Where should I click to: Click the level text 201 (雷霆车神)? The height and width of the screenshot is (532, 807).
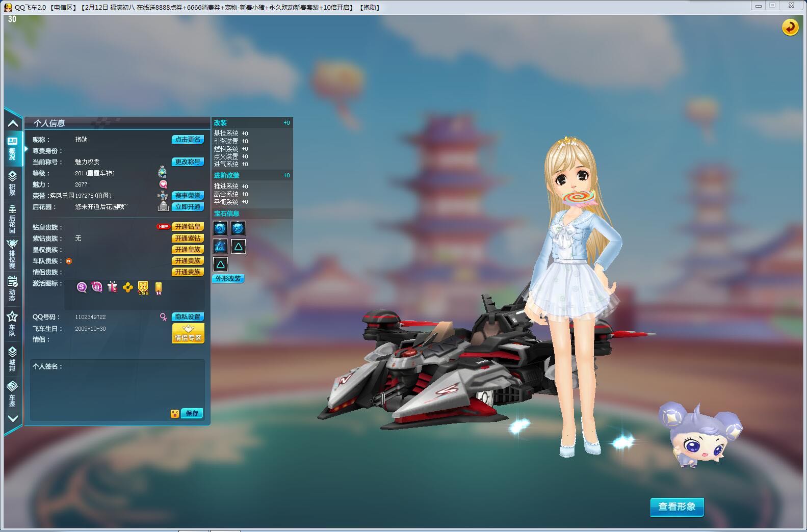pos(95,173)
